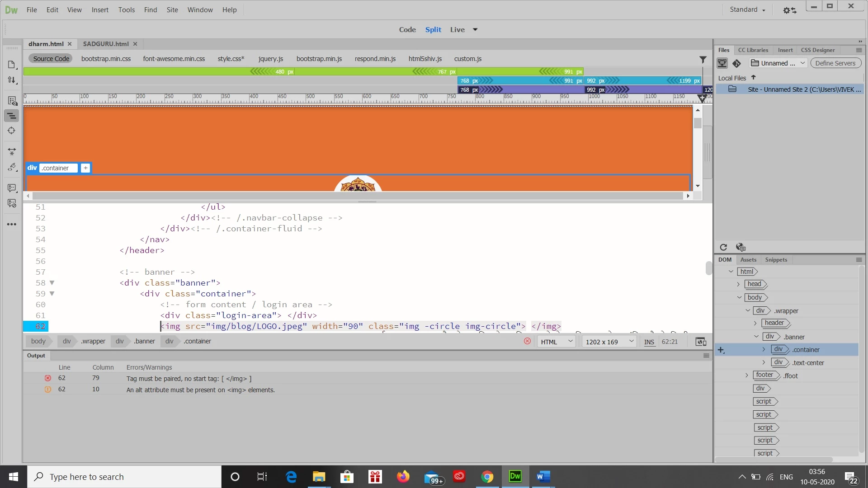Click the Apply Comment icon in left toolbar
The height and width of the screenshot is (488, 868).
(x=12, y=188)
